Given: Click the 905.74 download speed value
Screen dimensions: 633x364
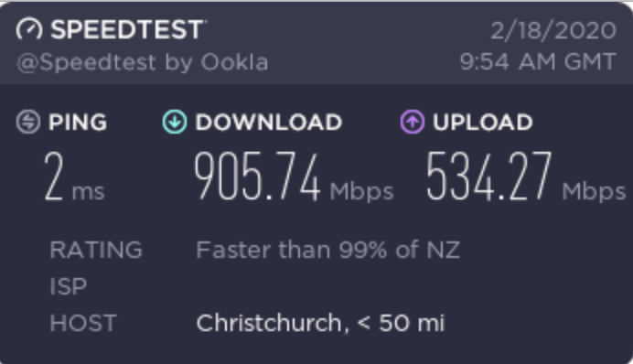Looking at the screenshot, I should coord(257,177).
